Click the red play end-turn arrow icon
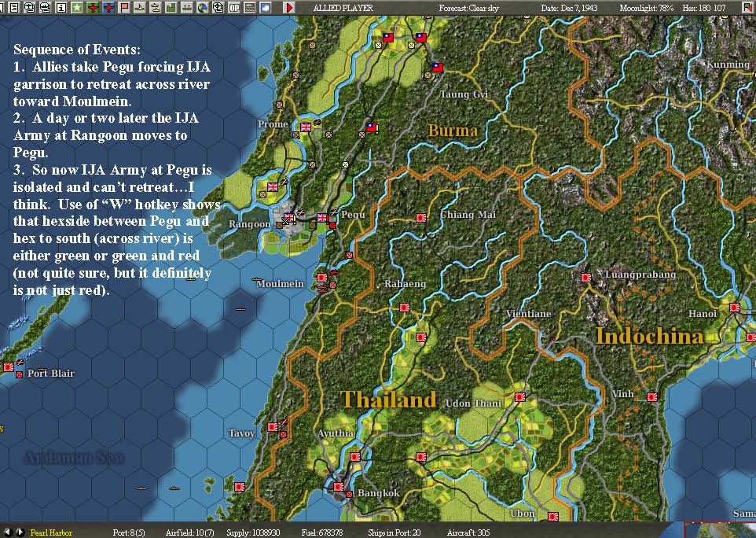Screen dimensions: 756x538 tap(290, 8)
